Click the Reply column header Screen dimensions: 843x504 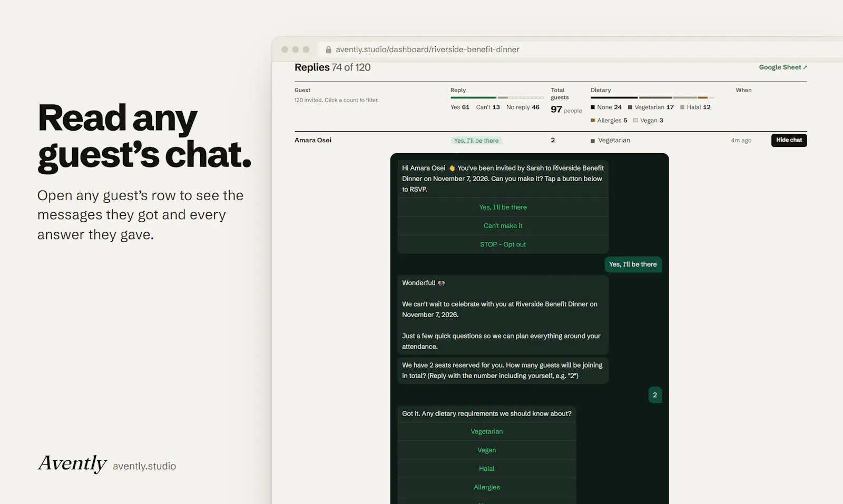(x=458, y=90)
